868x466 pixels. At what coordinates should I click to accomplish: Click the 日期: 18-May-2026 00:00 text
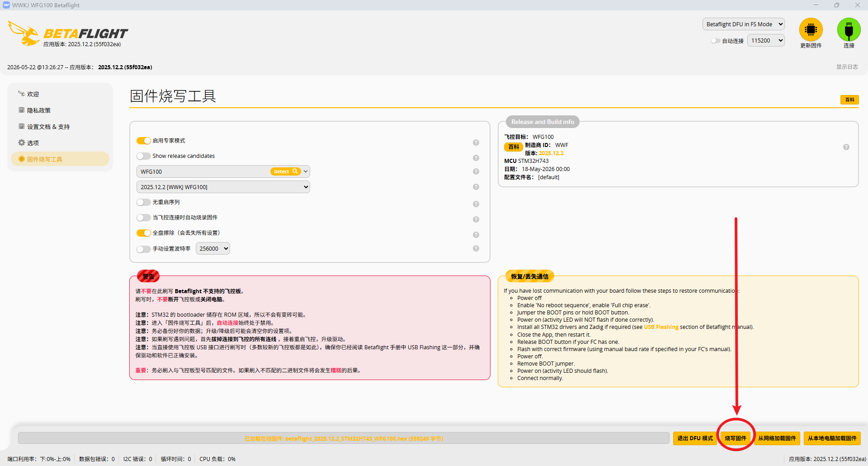point(537,169)
